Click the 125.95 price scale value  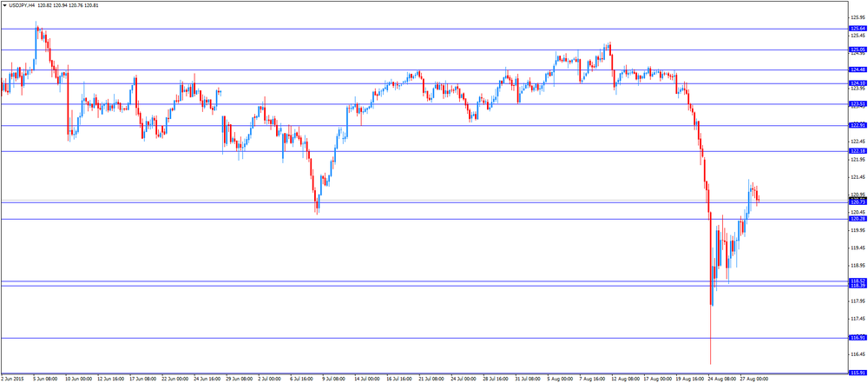(x=858, y=17)
